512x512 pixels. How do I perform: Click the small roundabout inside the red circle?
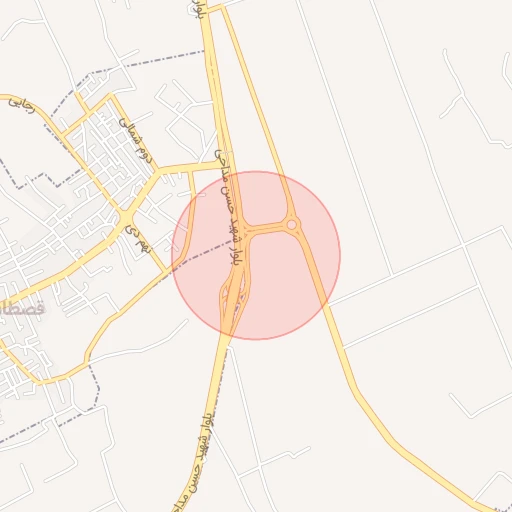292,225
